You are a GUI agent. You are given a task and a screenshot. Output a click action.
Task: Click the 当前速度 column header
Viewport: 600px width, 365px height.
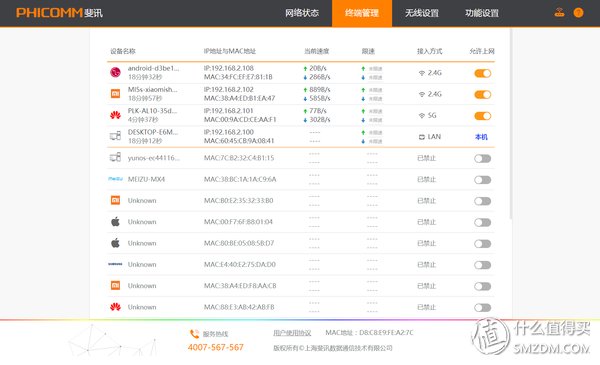click(x=316, y=51)
